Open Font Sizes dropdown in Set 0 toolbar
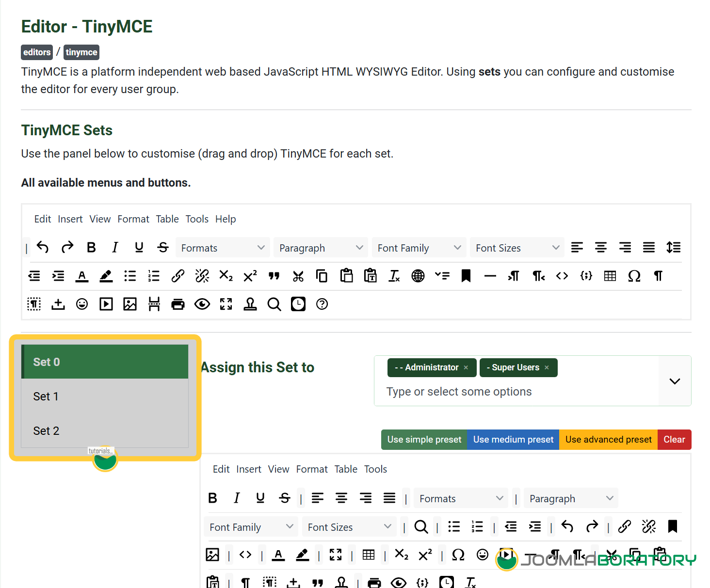Image resolution: width=710 pixels, height=588 pixels. click(x=349, y=527)
